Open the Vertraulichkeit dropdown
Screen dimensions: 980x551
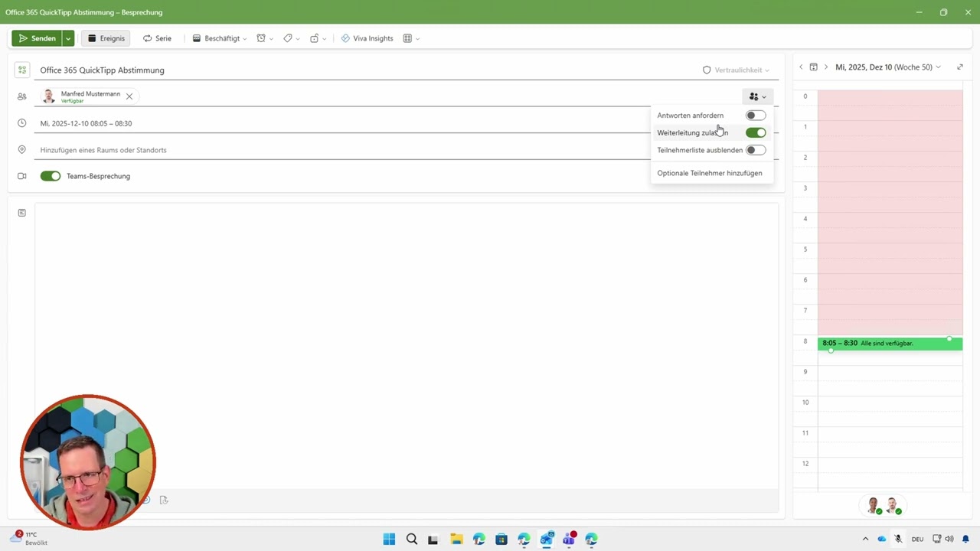pyautogui.click(x=736, y=70)
